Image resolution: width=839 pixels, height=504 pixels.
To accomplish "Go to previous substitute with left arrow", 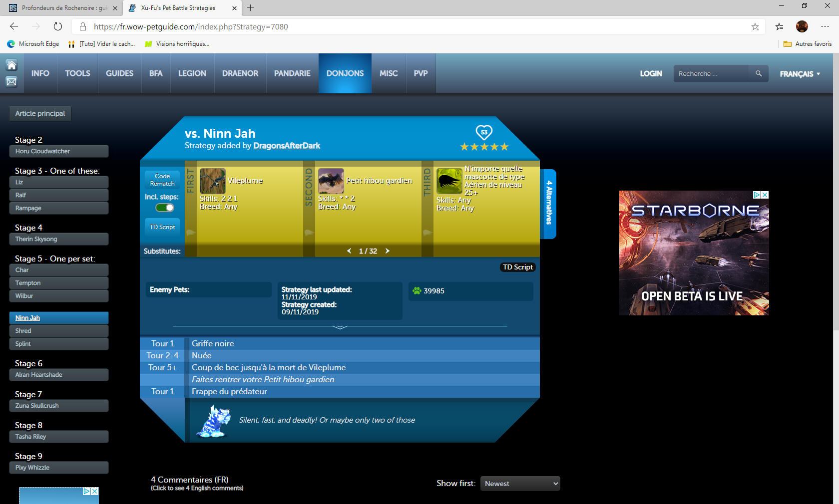I will click(349, 251).
